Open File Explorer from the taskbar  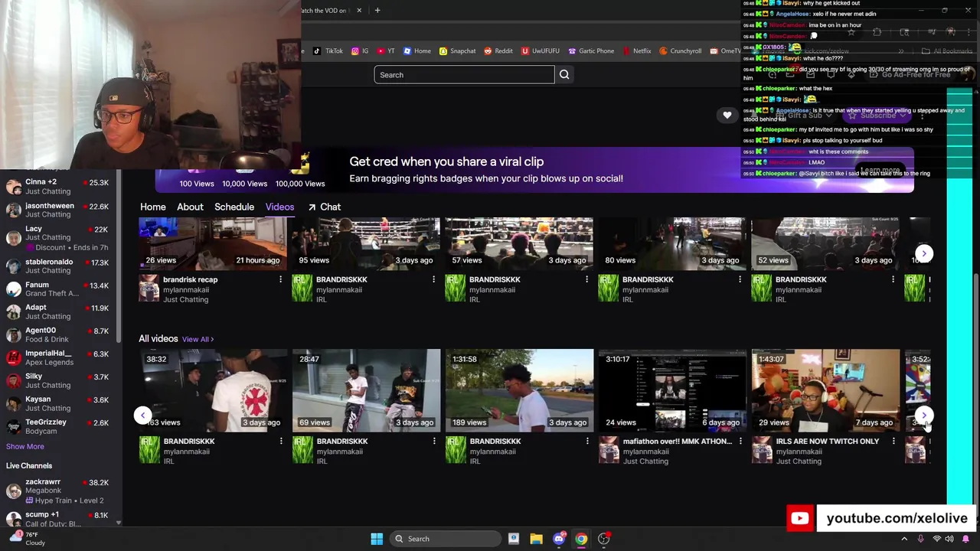point(536,539)
